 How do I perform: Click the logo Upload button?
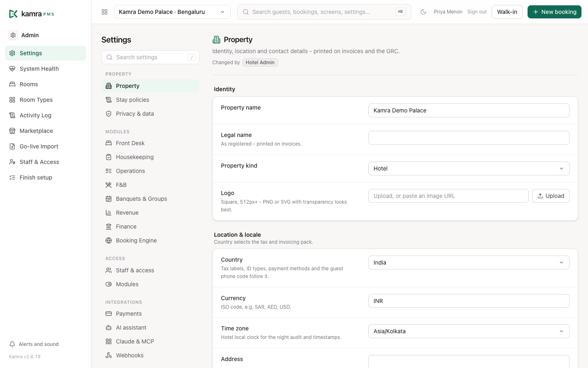(x=551, y=196)
